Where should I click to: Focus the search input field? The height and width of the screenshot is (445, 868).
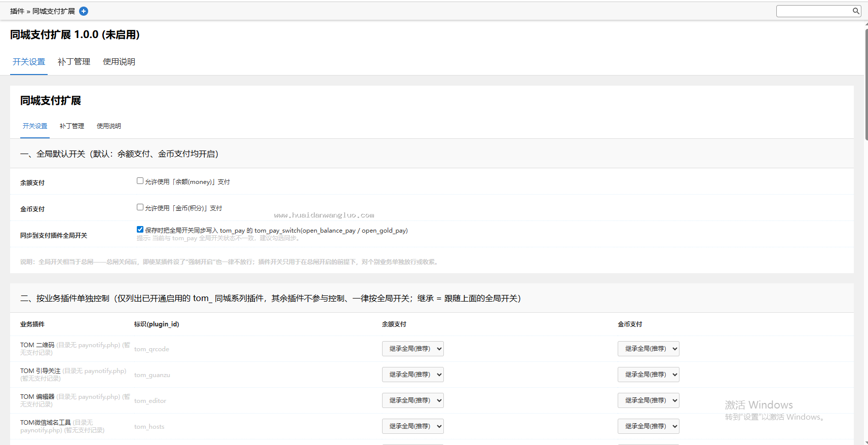[814, 11]
